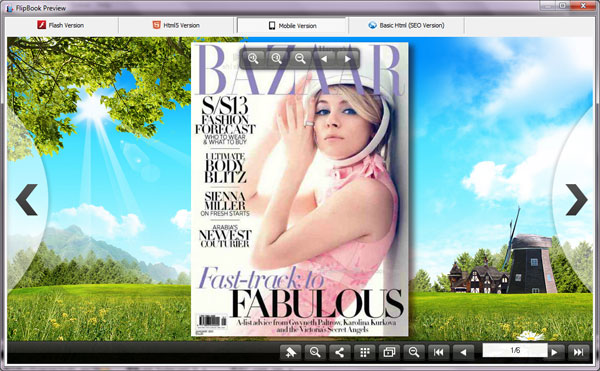
Task: Start auto flip slideshow with stacked-frames icon
Action: (389, 352)
